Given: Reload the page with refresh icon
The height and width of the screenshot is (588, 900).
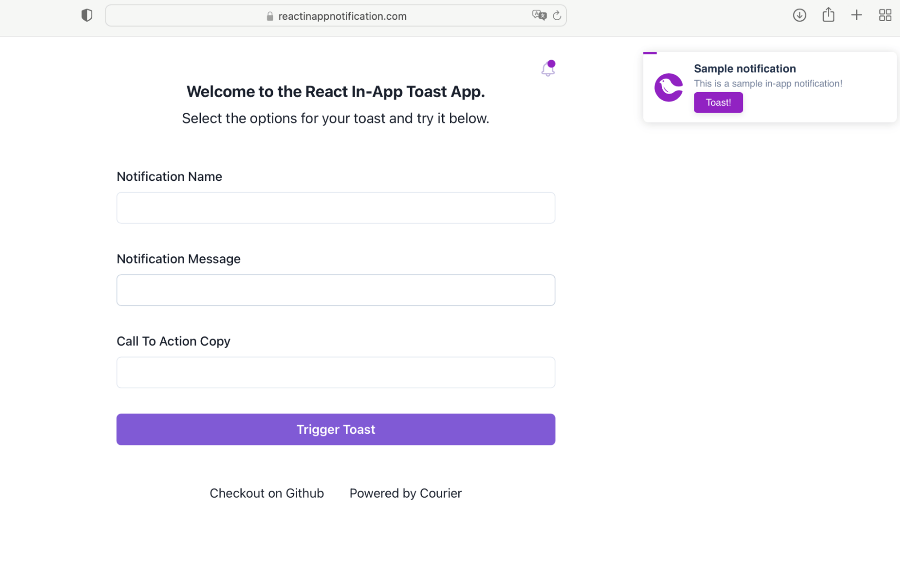Looking at the screenshot, I should coord(557,15).
